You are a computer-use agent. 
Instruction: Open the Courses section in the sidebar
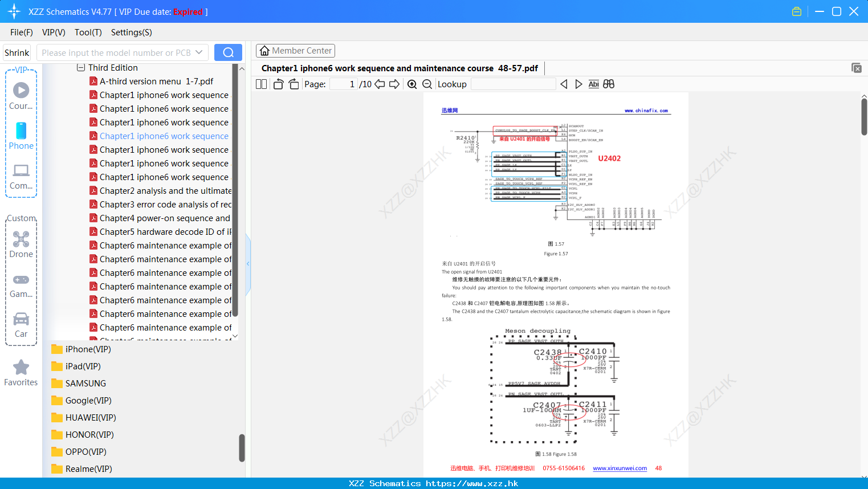click(21, 96)
